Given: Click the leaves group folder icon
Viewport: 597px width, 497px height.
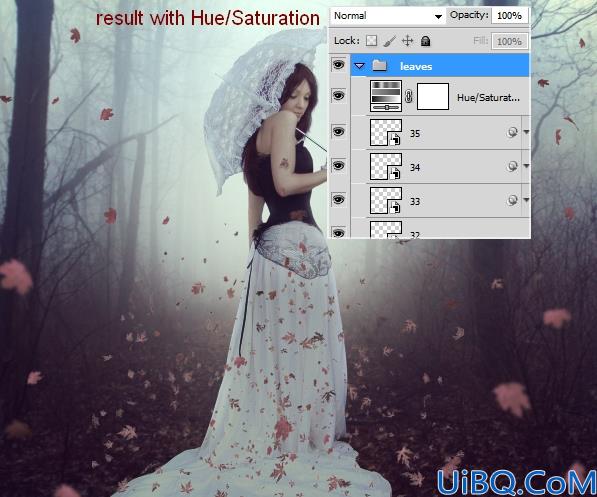Looking at the screenshot, I should [x=379, y=66].
